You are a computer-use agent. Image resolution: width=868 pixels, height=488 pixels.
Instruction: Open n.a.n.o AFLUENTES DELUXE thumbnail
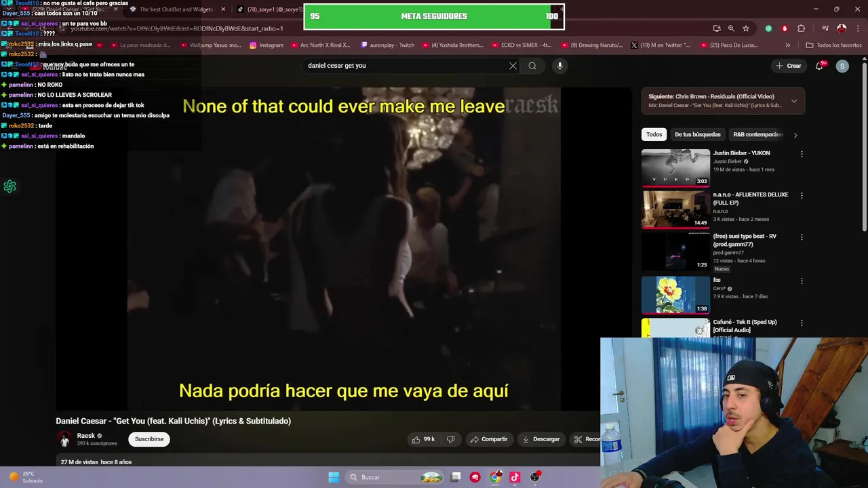click(x=675, y=210)
